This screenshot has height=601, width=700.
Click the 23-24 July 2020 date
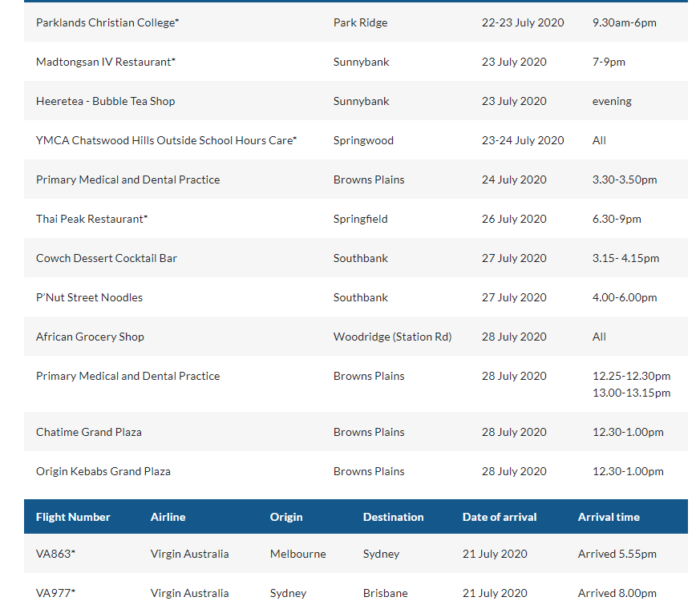[523, 140]
